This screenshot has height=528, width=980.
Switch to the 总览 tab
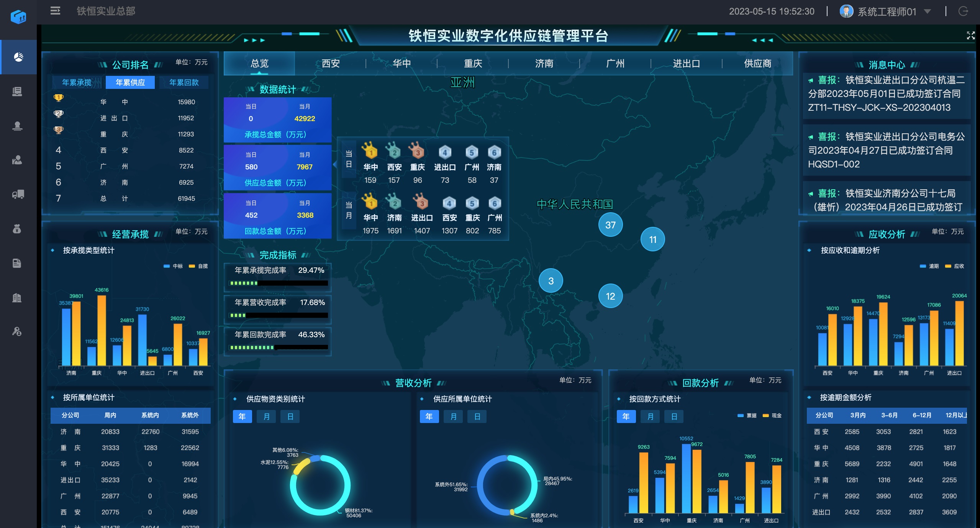[259, 63]
